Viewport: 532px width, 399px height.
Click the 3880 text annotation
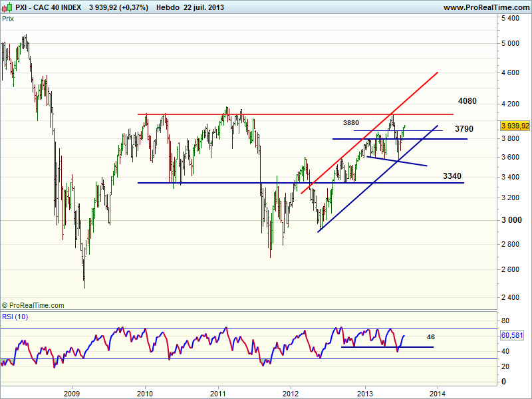(x=351, y=123)
